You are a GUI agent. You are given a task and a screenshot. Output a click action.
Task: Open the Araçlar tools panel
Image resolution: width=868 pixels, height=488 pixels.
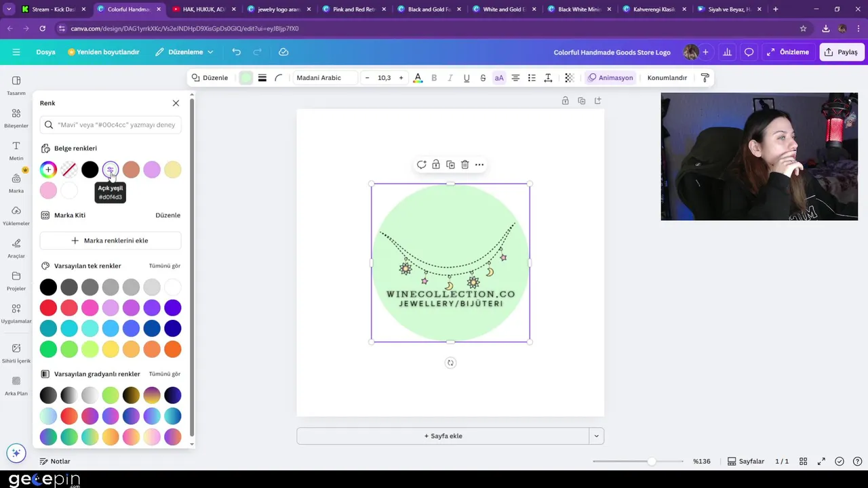click(x=16, y=248)
